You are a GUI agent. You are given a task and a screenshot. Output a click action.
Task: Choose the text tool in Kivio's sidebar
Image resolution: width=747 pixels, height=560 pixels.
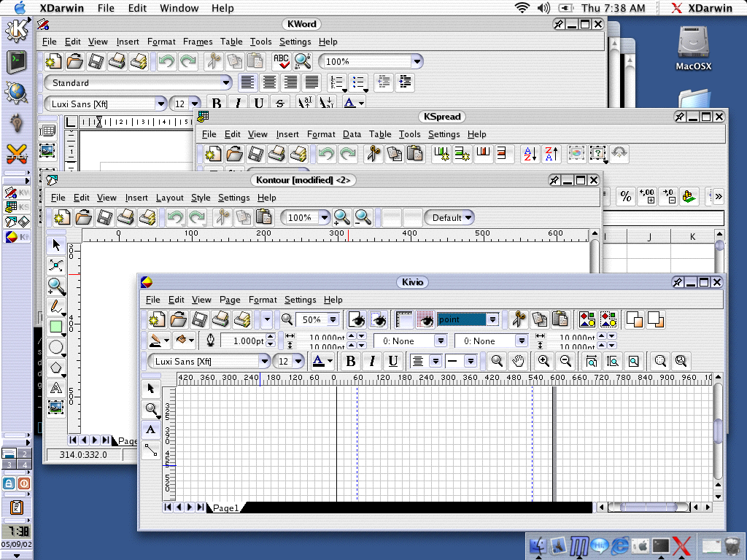coord(151,429)
